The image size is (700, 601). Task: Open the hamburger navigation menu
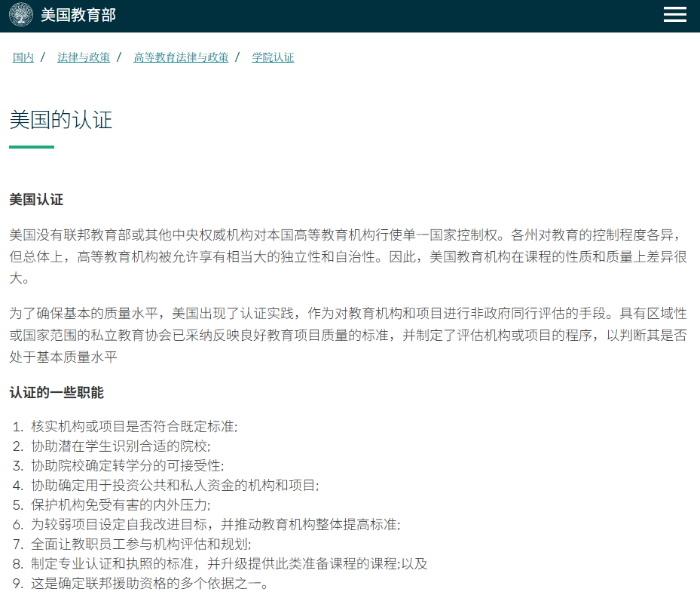tap(674, 15)
